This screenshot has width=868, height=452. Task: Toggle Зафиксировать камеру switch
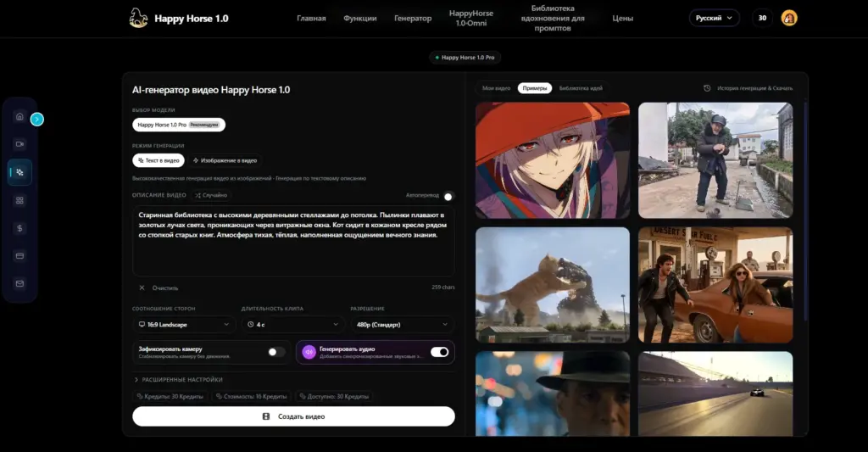tap(275, 352)
